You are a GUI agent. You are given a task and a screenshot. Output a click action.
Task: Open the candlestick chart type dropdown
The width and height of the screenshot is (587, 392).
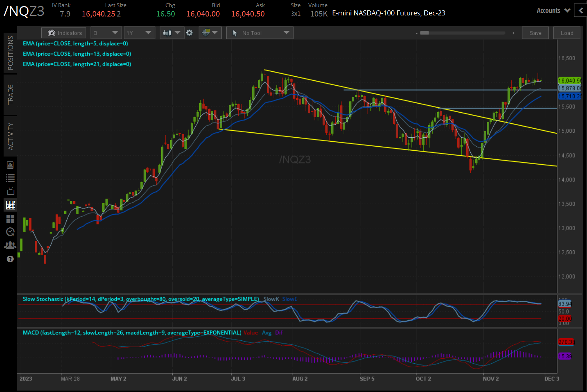pos(171,33)
